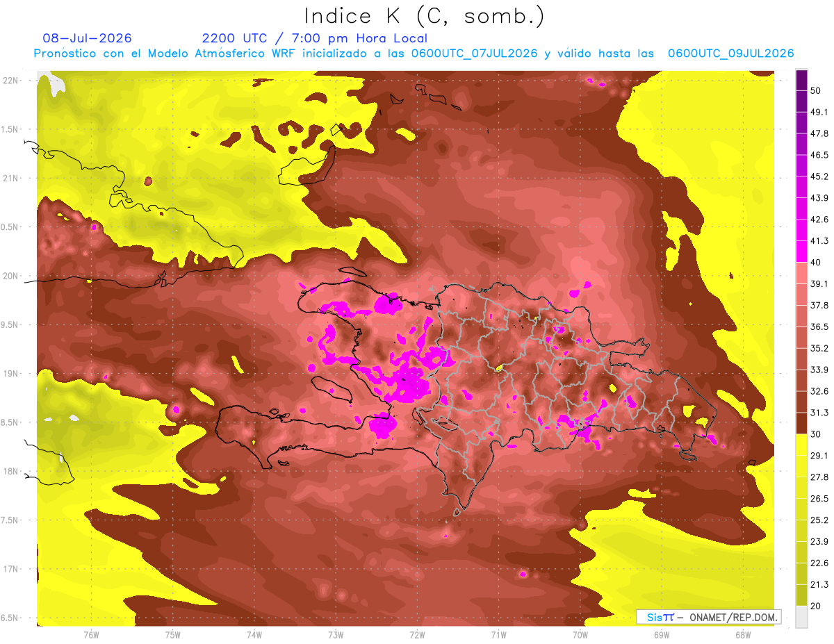Click the "22N" latitude label

click(x=11, y=81)
